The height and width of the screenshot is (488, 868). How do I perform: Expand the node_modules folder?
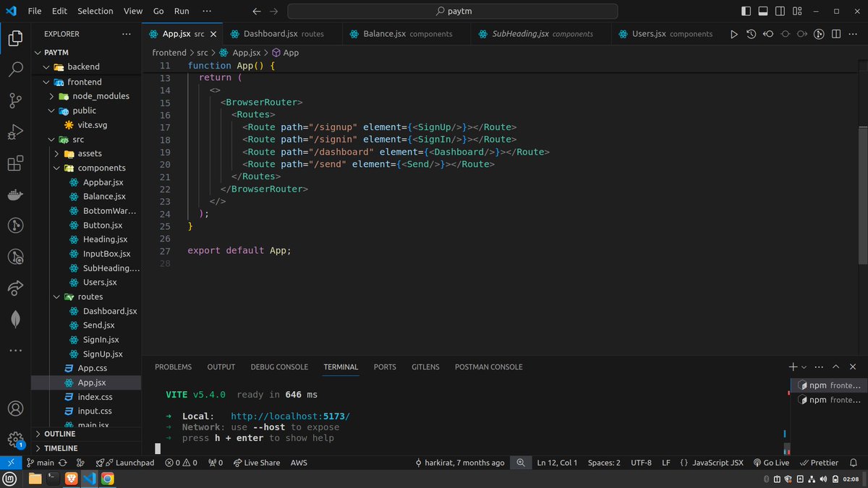(x=87, y=95)
